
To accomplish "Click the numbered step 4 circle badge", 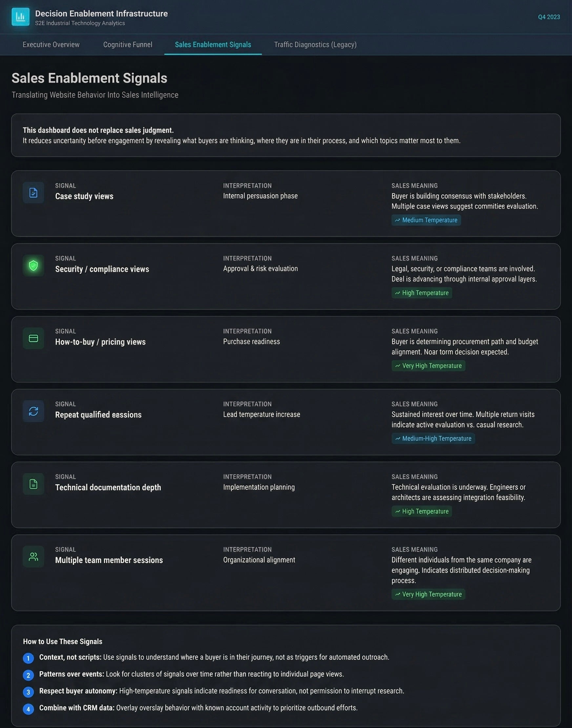I will click(28, 709).
